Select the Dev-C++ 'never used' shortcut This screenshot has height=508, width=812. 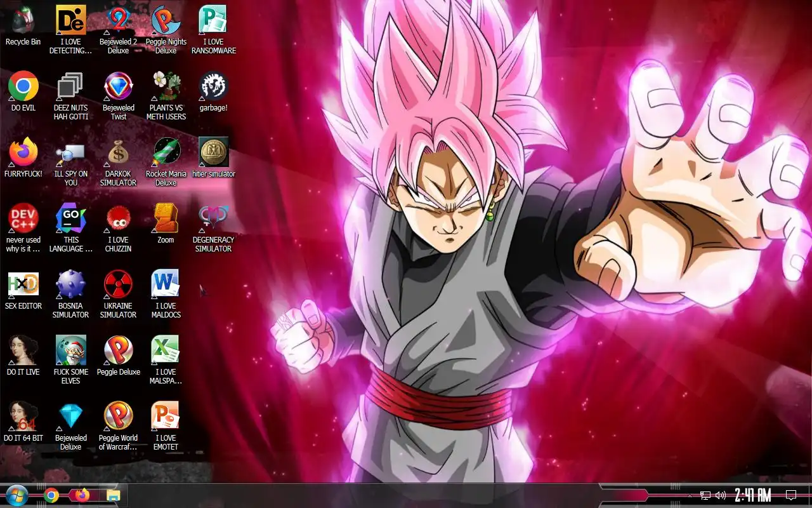click(x=23, y=228)
